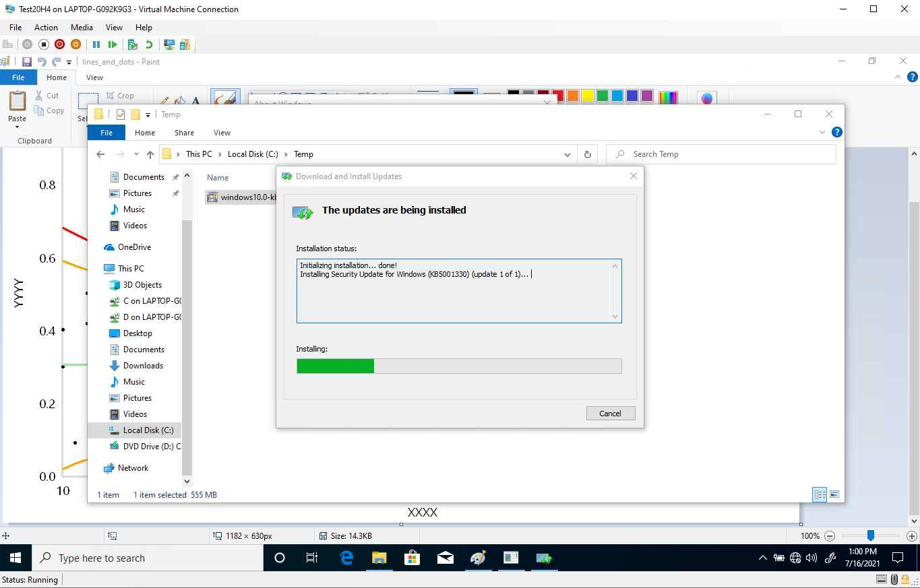Open Paste dropdown arrow in Paint

point(18,127)
